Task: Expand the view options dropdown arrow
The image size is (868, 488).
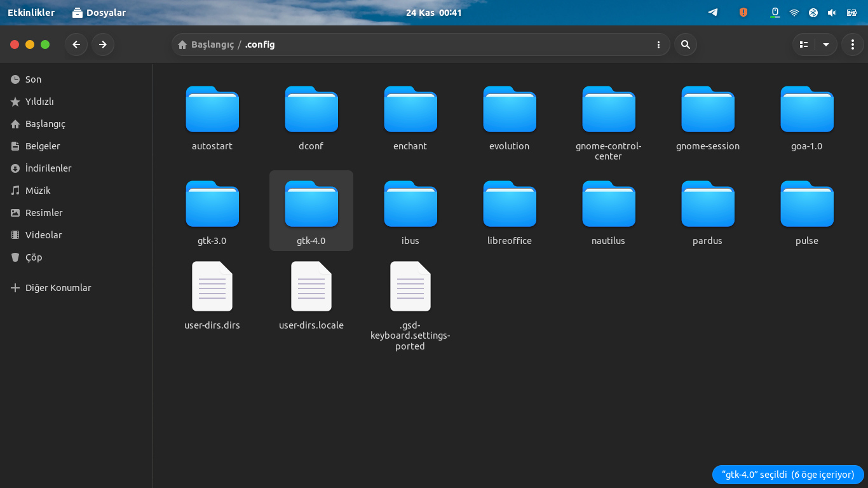Action: 826,44
